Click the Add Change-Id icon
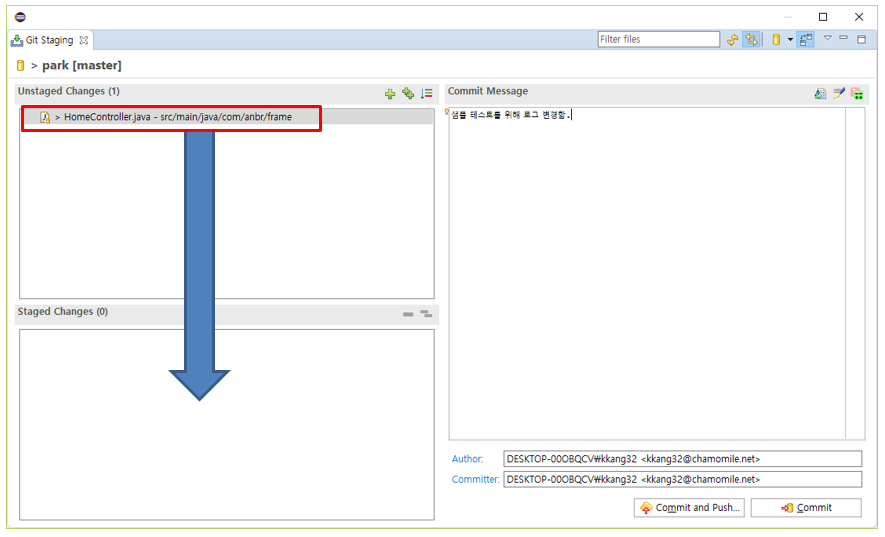The width and height of the screenshot is (885, 537). 857,93
